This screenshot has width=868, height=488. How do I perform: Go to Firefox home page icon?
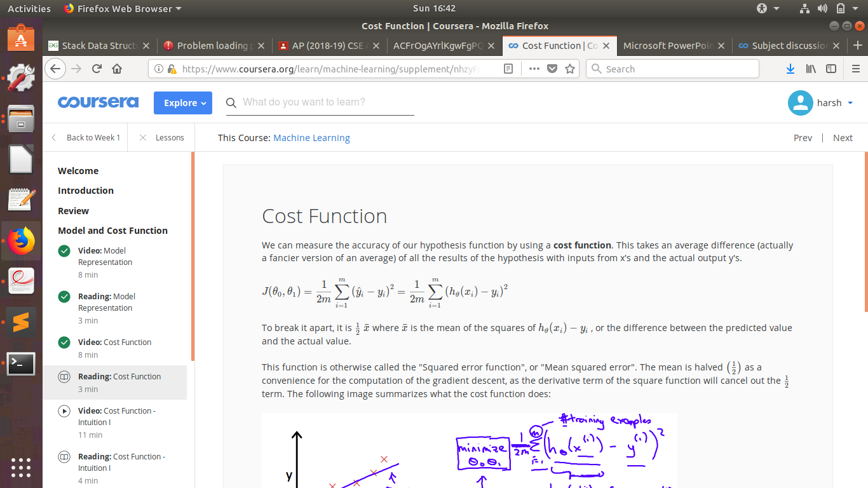117,69
